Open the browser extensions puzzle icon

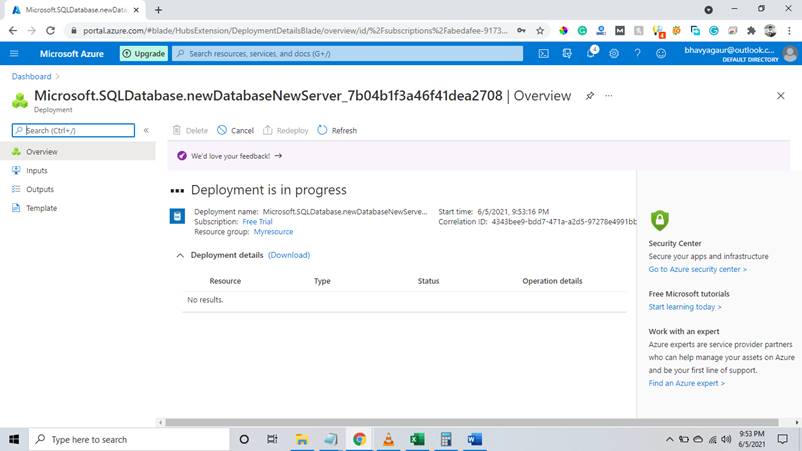click(x=751, y=31)
